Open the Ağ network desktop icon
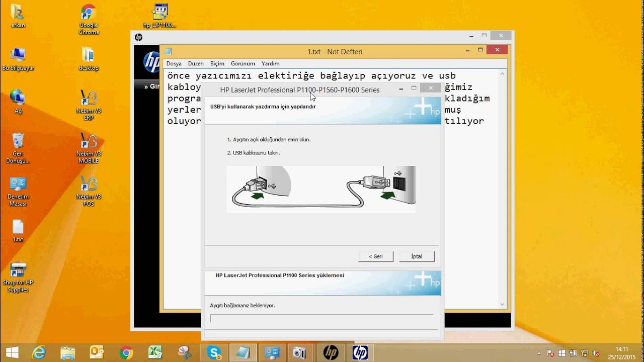Screen dimensions: 644x362 (x=18, y=102)
